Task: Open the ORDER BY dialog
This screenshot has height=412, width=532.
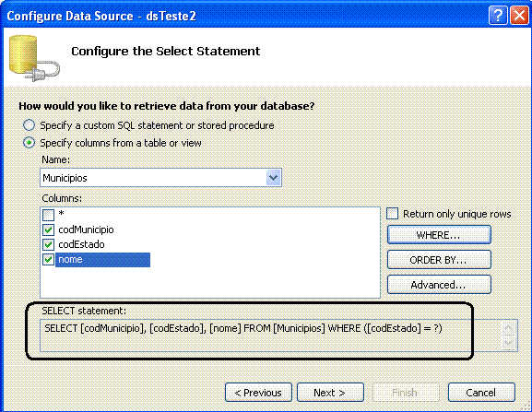Action: [x=439, y=260]
